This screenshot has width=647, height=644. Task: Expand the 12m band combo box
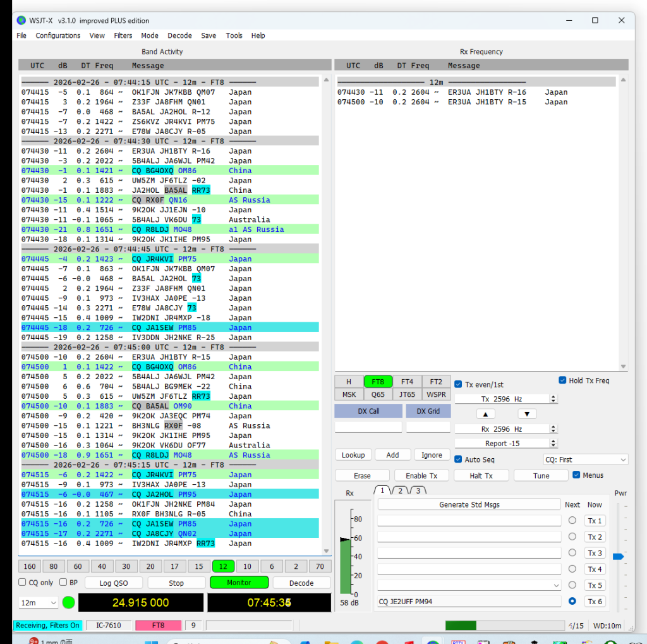(38, 603)
